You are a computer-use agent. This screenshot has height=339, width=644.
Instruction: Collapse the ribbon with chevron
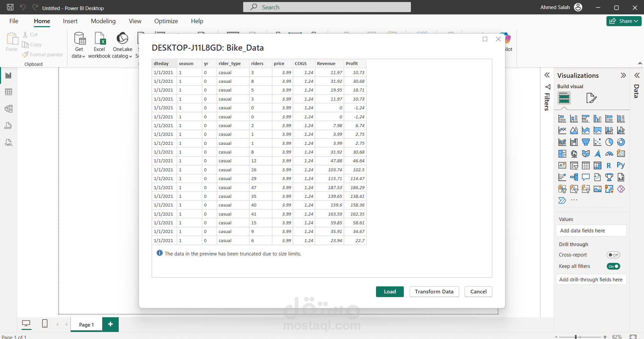coord(640,63)
